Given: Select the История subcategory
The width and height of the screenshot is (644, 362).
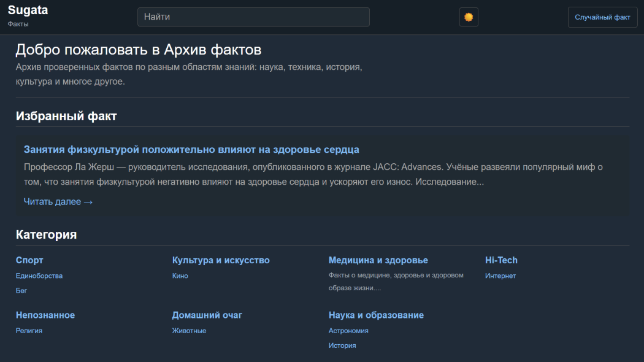Looking at the screenshot, I should click(342, 345).
